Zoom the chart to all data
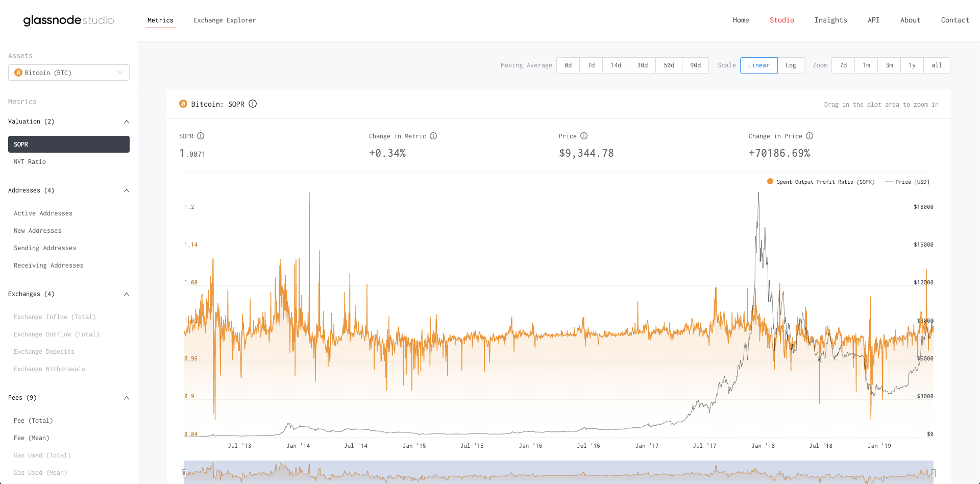 (937, 65)
